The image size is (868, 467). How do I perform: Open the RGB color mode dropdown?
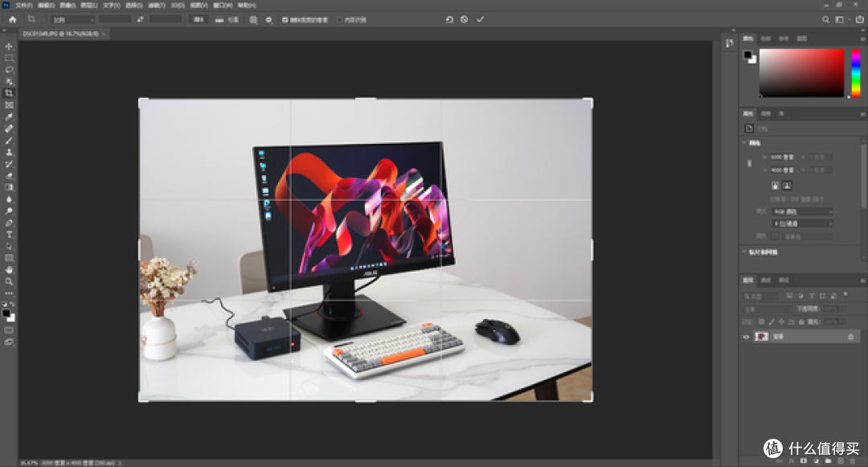pos(803,211)
